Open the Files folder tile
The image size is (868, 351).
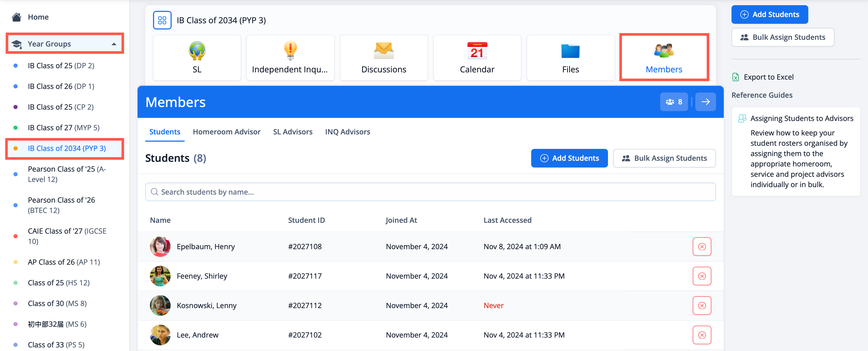tap(570, 57)
